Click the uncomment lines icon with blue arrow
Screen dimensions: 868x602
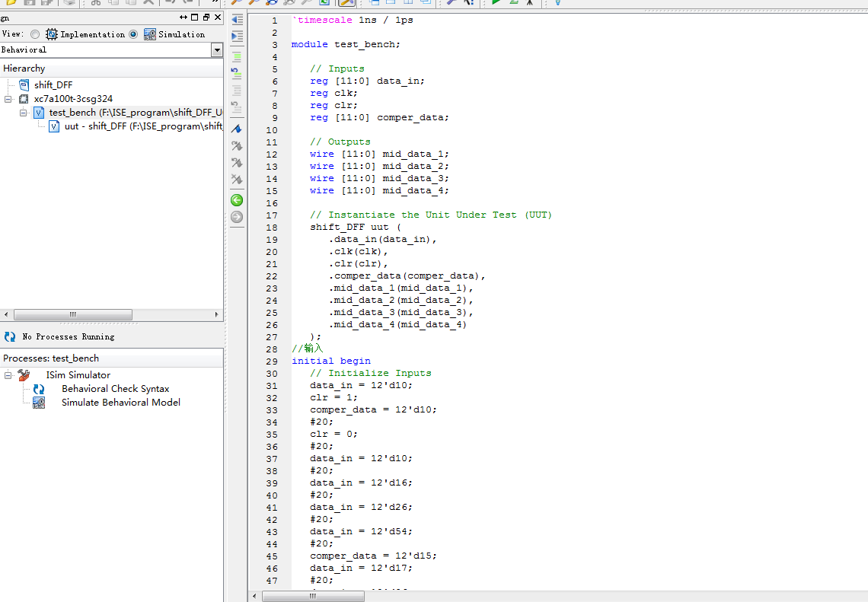tap(237, 73)
